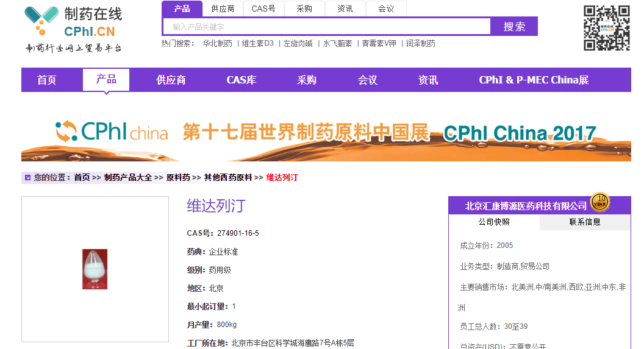Image resolution: width=644 pixels, height=349 pixels.
Task: Click the 10 year gold badge
Action: pos(600,202)
